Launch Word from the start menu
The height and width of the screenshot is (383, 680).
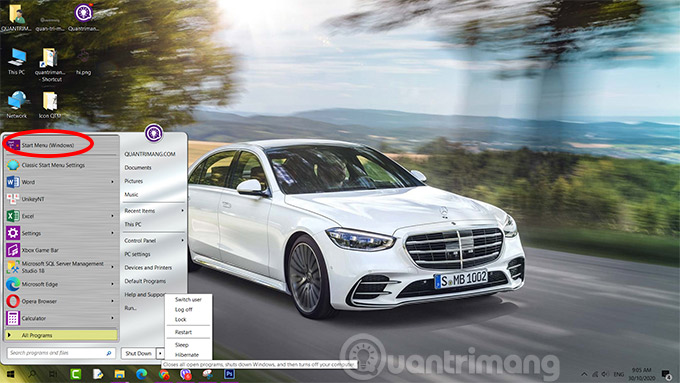(62, 182)
